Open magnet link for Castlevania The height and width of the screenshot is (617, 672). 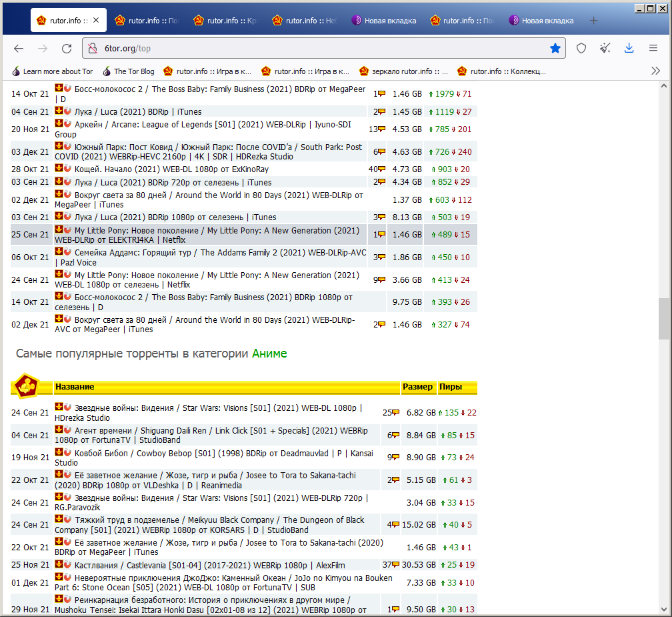[67, 564]
